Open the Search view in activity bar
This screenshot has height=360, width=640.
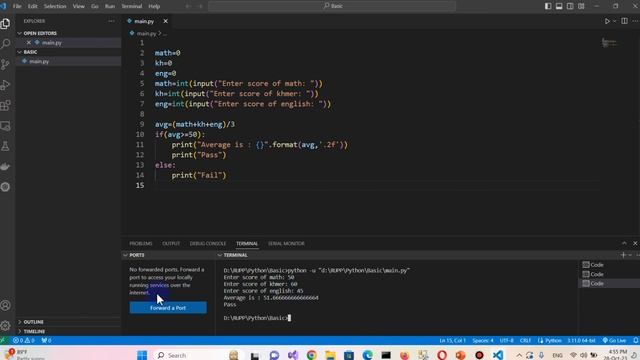(6, 44)
